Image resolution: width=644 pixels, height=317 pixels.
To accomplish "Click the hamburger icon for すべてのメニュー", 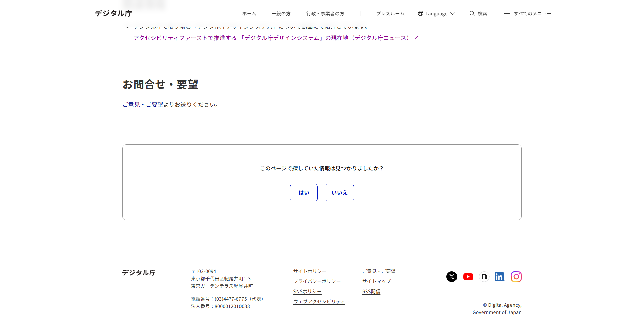I will pos(507,13).
